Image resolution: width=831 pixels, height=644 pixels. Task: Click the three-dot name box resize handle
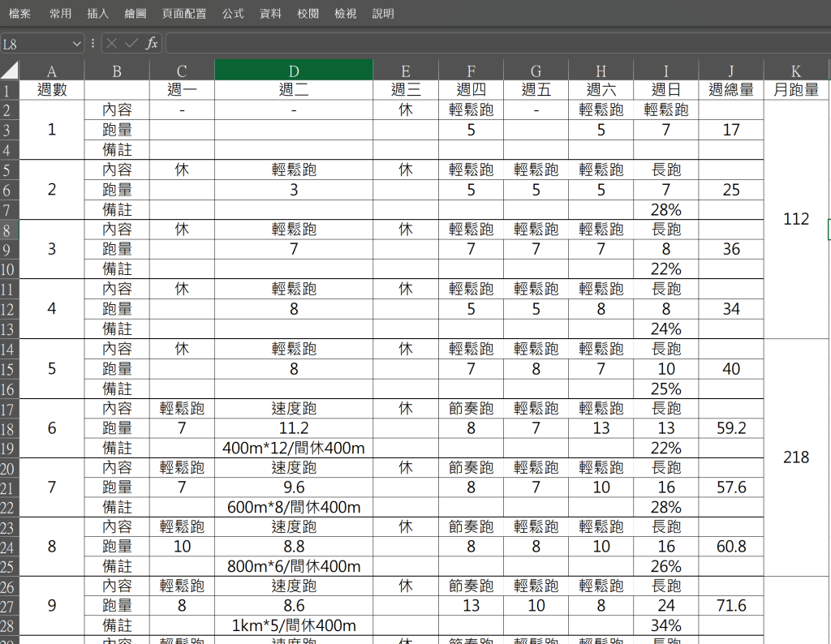[93, 44]
